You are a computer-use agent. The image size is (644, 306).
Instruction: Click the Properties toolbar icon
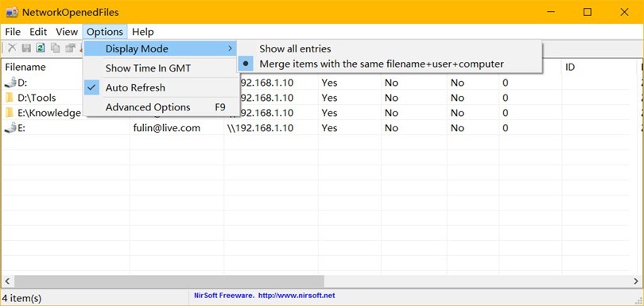tap(70, 48)
